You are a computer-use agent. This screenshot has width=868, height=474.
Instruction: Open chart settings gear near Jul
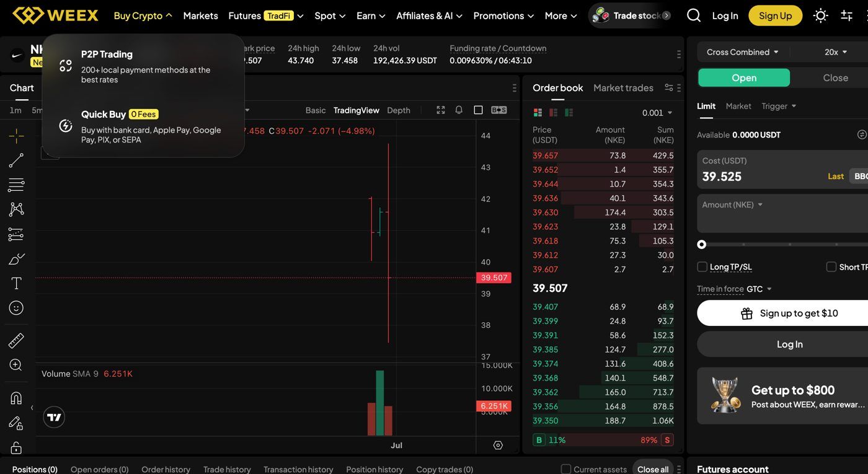(x=498, y=445)
